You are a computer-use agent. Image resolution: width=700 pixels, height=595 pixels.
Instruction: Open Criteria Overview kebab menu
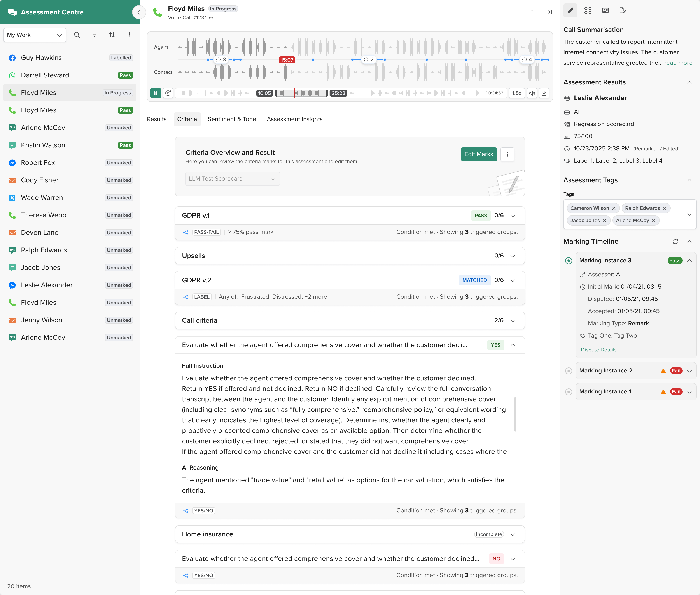point(507,155)
